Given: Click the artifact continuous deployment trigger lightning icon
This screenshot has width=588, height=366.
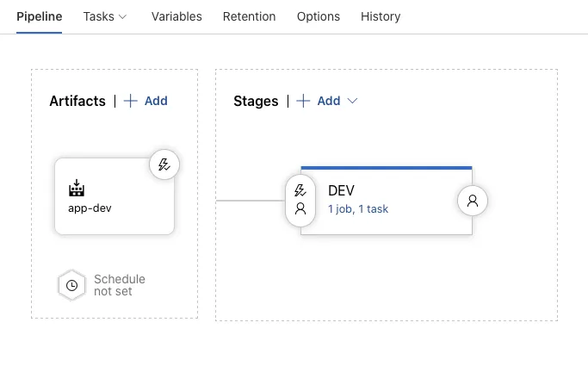Looking at the screenshot, I should pos(164,164).
